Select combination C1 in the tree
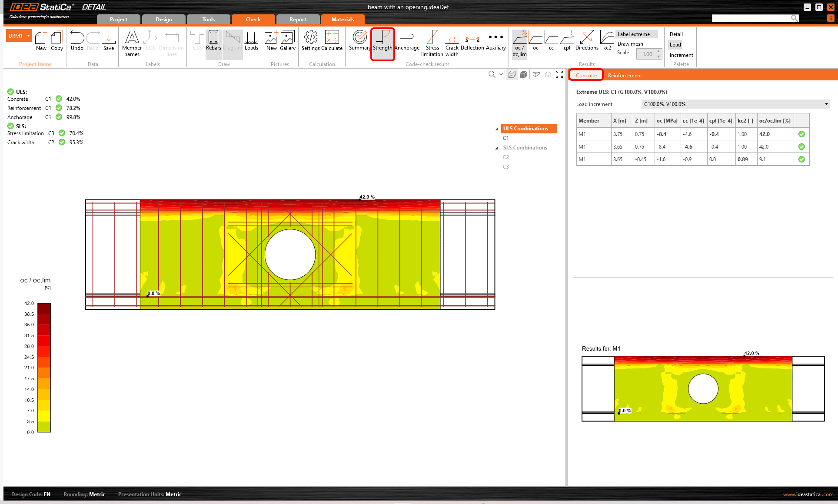 click(505, 138)
